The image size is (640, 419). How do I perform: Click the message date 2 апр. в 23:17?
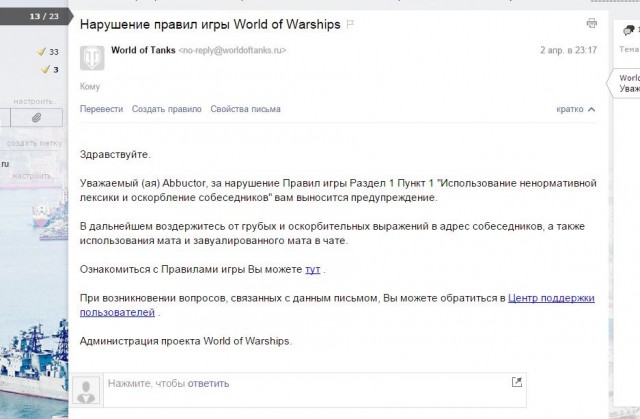click(568, 50)
